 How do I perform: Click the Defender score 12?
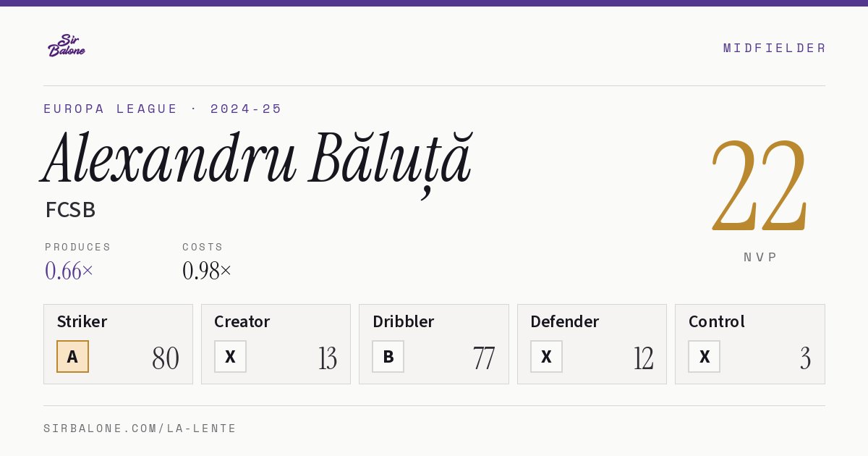[644, 358]
